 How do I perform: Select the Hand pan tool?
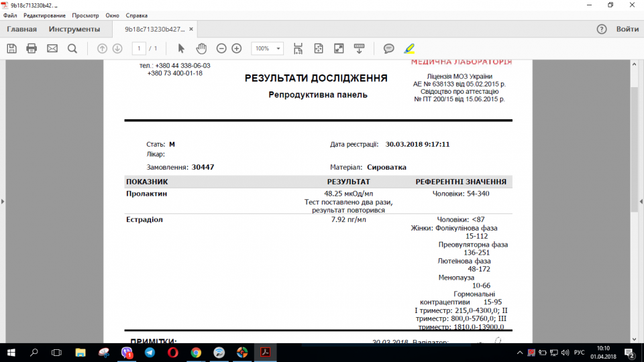[x=201, y=48]
